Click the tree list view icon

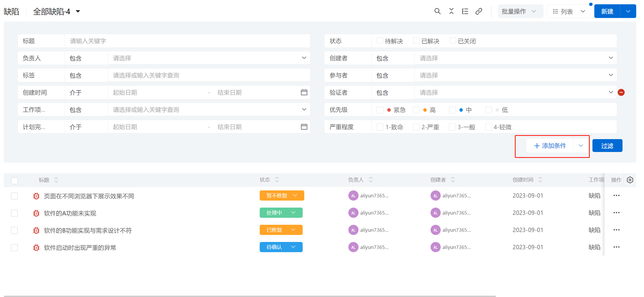pos(465,11)
